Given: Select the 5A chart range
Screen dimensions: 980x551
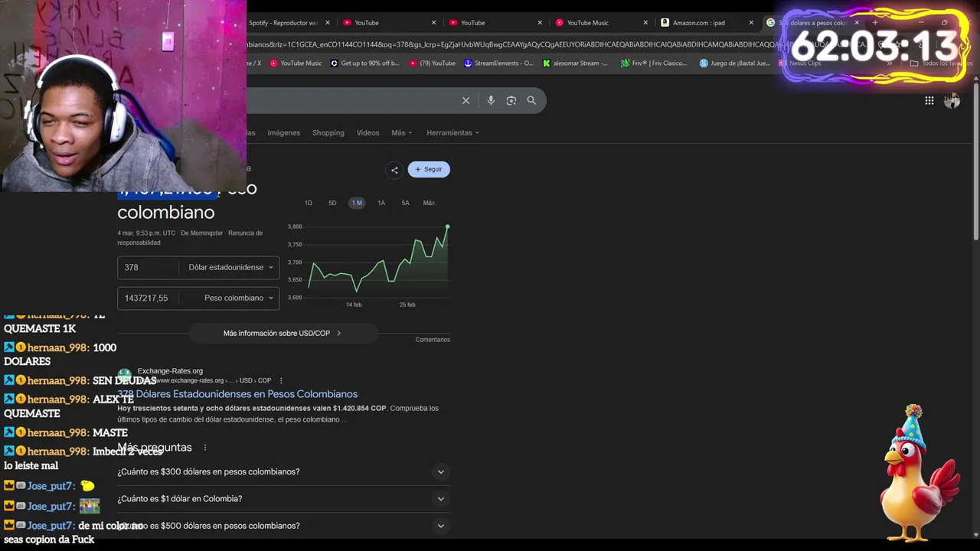Looking at the screenshot, I should 405,203.
